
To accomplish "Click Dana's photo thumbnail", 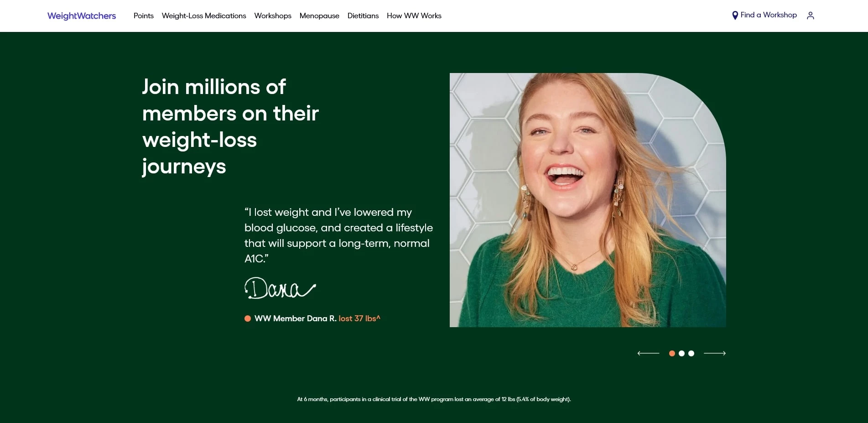I will [587, 200].
